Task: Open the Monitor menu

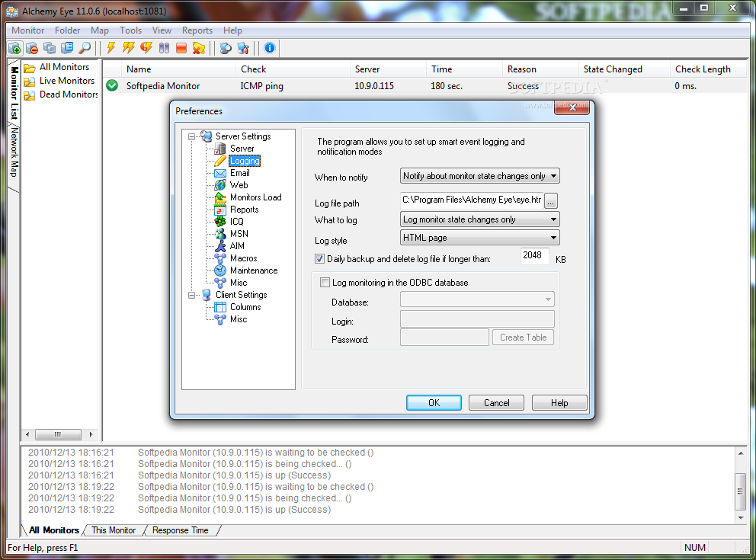Action: point(28,30)
